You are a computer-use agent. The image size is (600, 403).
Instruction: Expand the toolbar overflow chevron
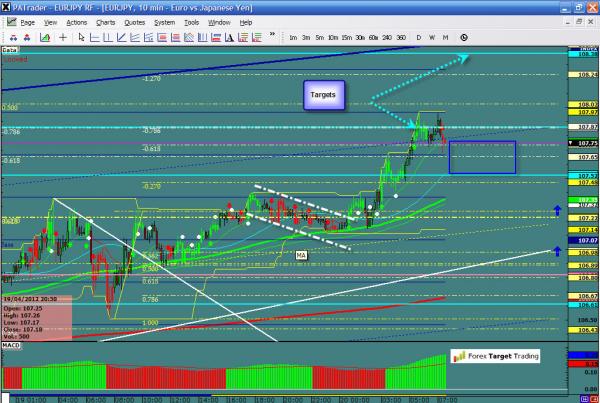point(272,38)
